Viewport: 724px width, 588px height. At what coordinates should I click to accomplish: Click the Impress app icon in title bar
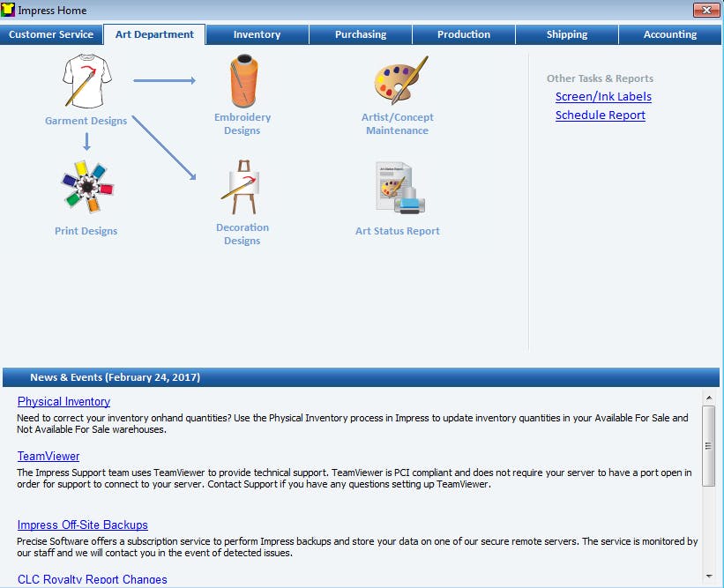click(8, 10)
